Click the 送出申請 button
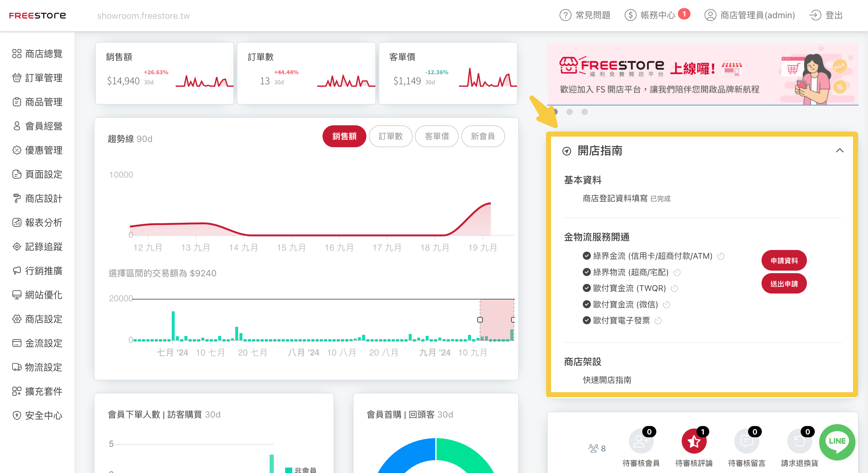Screen dimensions: 868x473 pos(784,283)
